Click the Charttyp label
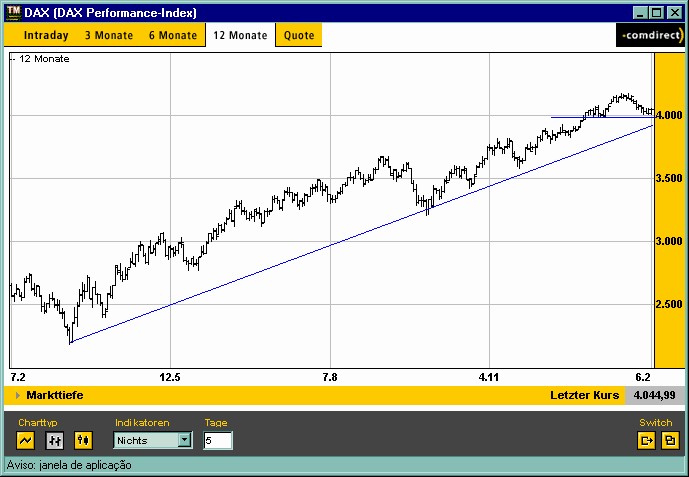Screen dimensions: 689x477 [38, 423]
